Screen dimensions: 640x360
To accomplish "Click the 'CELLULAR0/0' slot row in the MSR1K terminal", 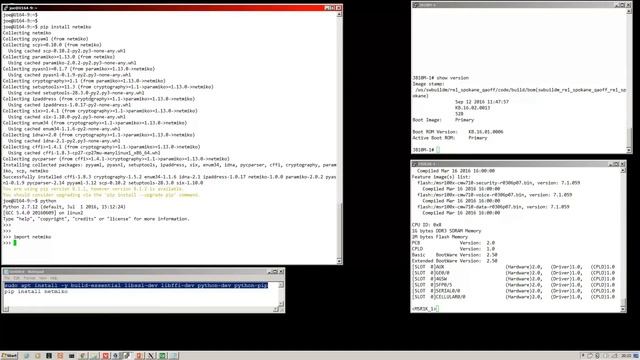I will pyautogui.click(x=513, y=297).
